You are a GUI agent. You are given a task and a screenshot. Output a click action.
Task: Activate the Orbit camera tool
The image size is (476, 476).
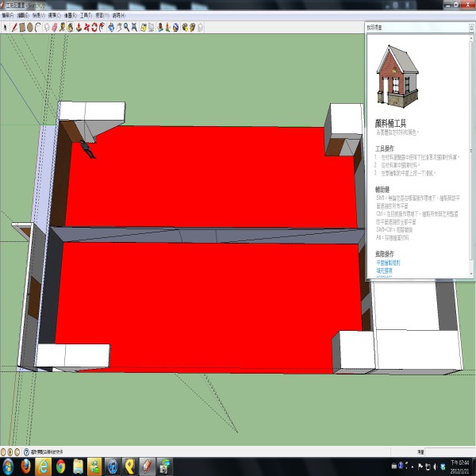110,27
